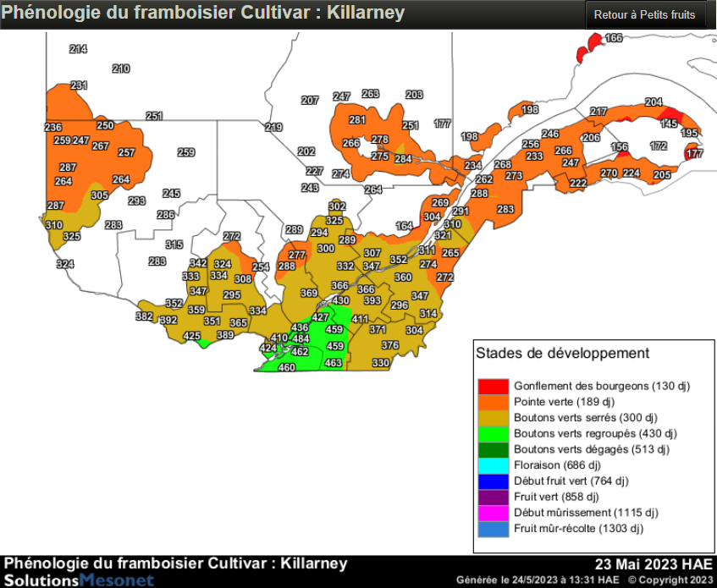Select the red Gonflement des bourgeons swatch
717x588 pixels.
click(x=493, y=386)
